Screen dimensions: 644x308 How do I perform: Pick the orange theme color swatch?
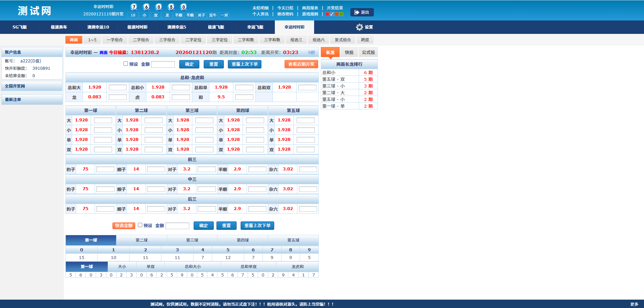337,14
